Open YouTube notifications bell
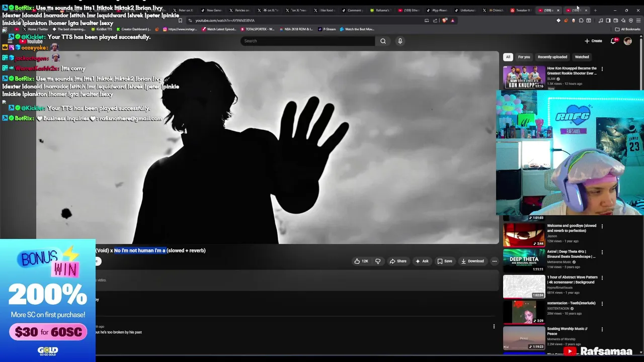This screenshot has width=644, height=362. pyautogui.click(x=613, y=41)
